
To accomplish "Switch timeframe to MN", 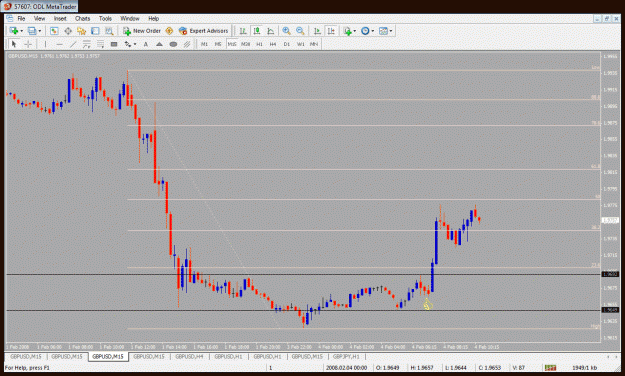I will pos(314,44).
